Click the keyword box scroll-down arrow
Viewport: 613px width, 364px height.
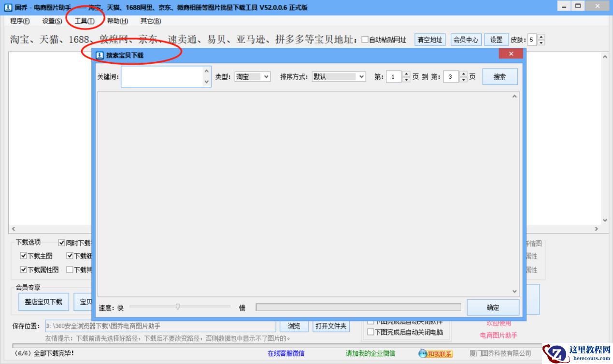(207, 82)
